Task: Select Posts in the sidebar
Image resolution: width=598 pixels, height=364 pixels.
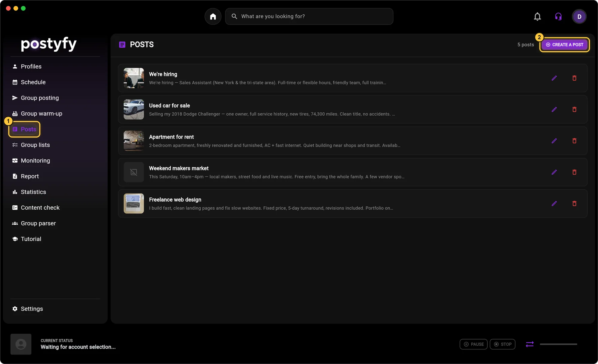Action: click(x=24, y=129)
